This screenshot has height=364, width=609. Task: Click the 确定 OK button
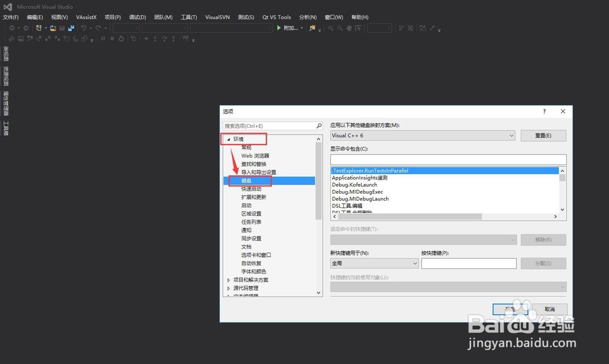510,309
